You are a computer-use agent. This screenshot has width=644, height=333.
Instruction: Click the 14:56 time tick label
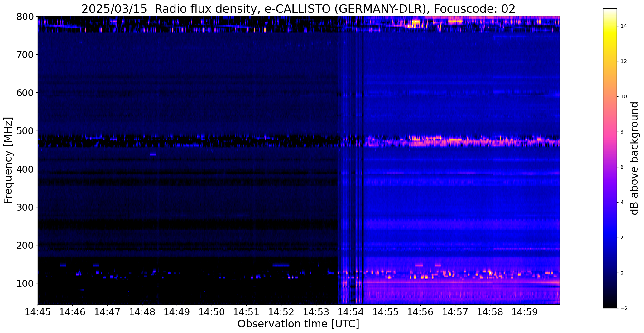421,312
